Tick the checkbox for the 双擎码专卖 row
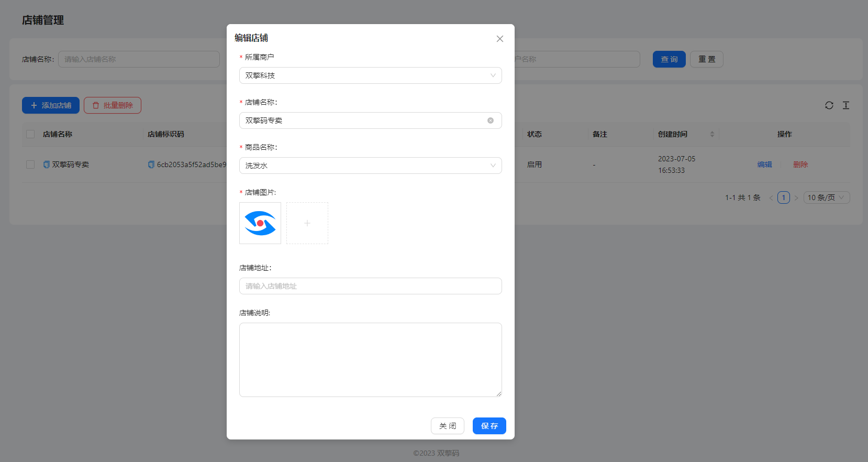This screenshot has height=462, width=868. (x=30, y=164)
